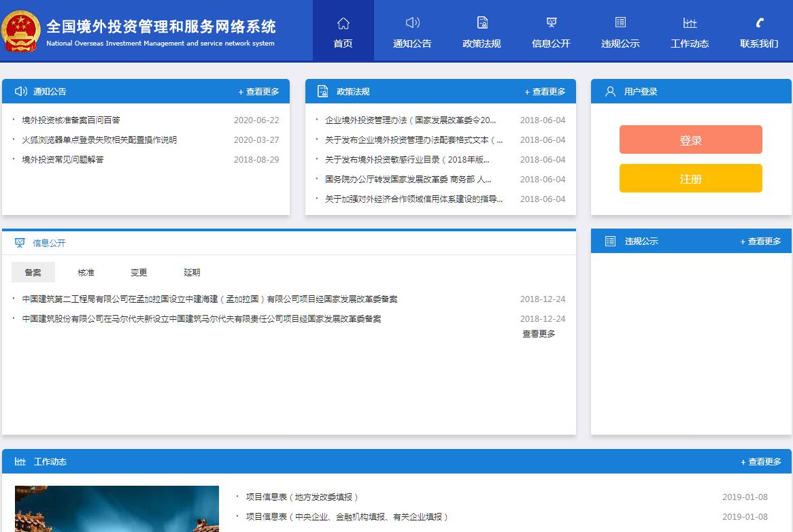This screenshot has width=793, height=532.
Task: Click the list icon above 违规公示 in navigation
Action: 620,23
